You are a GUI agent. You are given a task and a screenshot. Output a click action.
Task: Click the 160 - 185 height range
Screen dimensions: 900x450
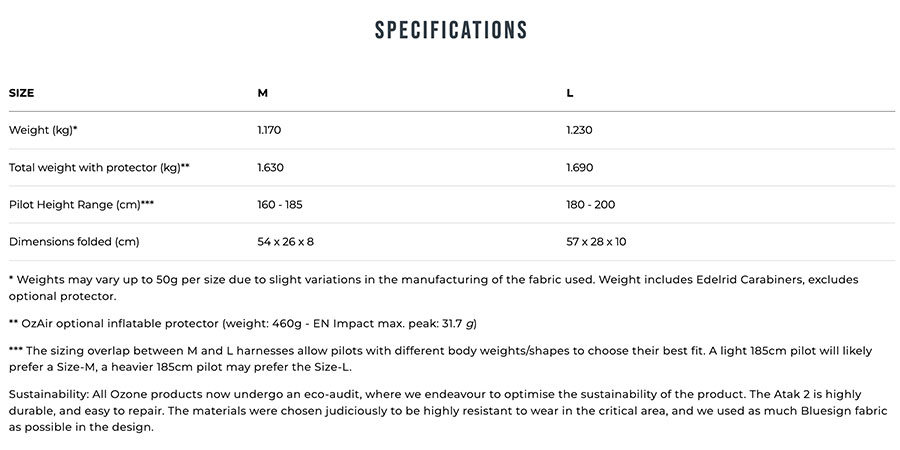click(x=280, y=204)
